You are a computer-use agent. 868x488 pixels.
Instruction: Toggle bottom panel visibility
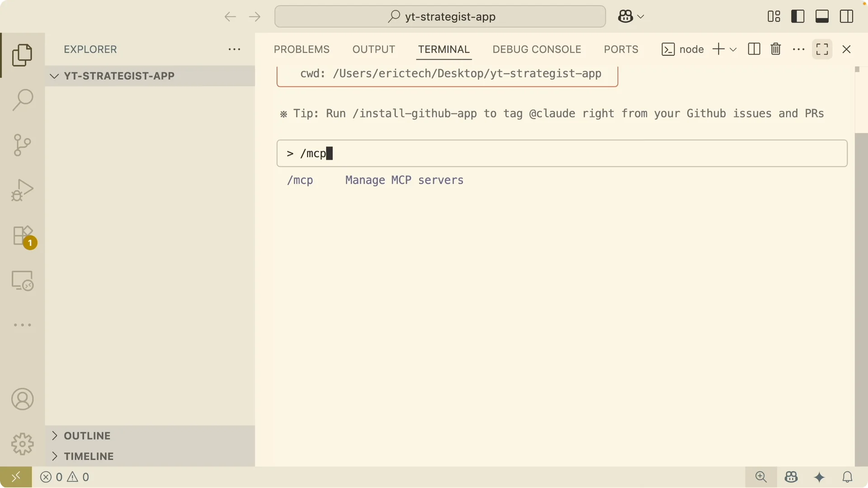tap(822, 17)
